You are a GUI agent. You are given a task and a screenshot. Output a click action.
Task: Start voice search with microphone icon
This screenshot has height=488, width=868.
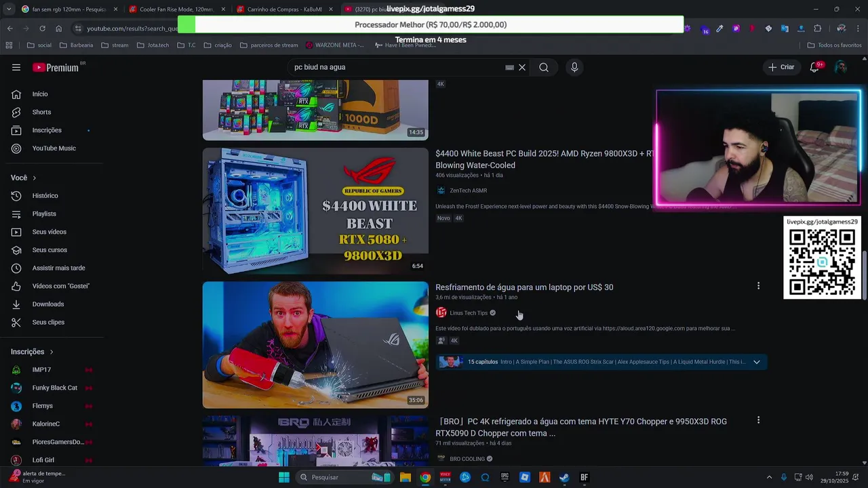coord(574,67)
